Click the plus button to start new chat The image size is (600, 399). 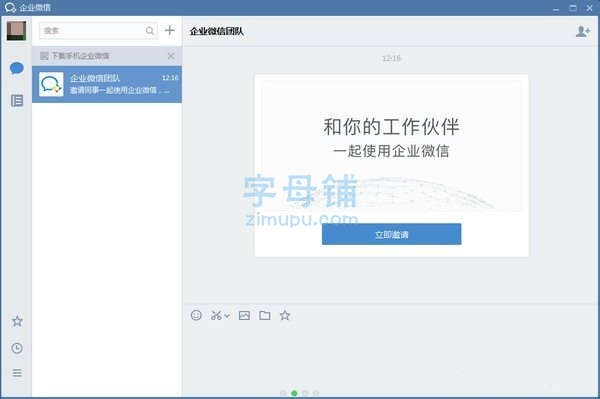[x=170, y=30]
